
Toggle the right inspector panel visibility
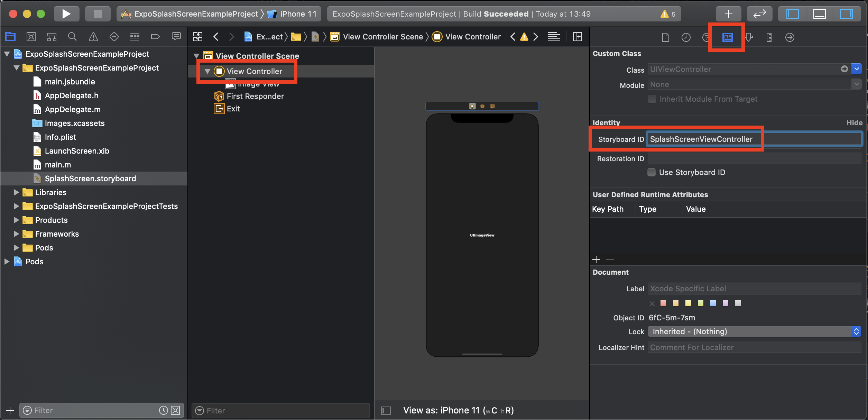[846, 14]
